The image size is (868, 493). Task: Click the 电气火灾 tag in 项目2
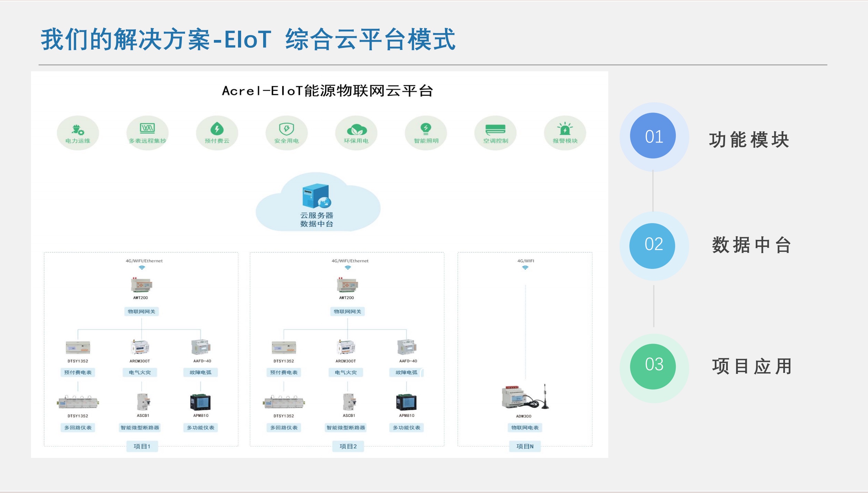tap(346, 373)
